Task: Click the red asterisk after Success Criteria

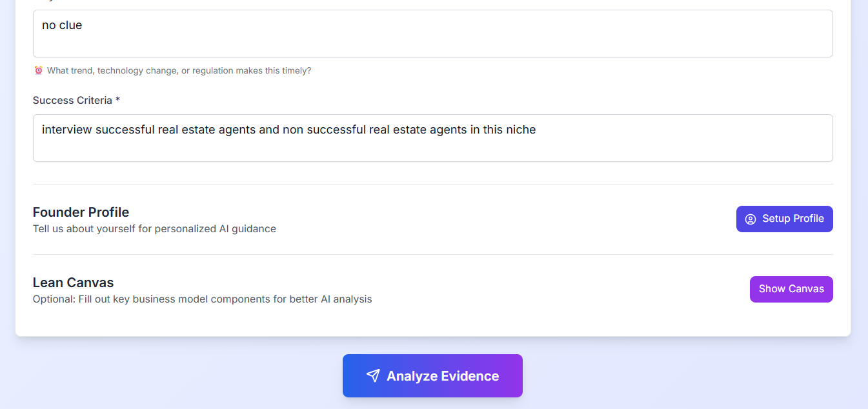Action: [118, 101]
